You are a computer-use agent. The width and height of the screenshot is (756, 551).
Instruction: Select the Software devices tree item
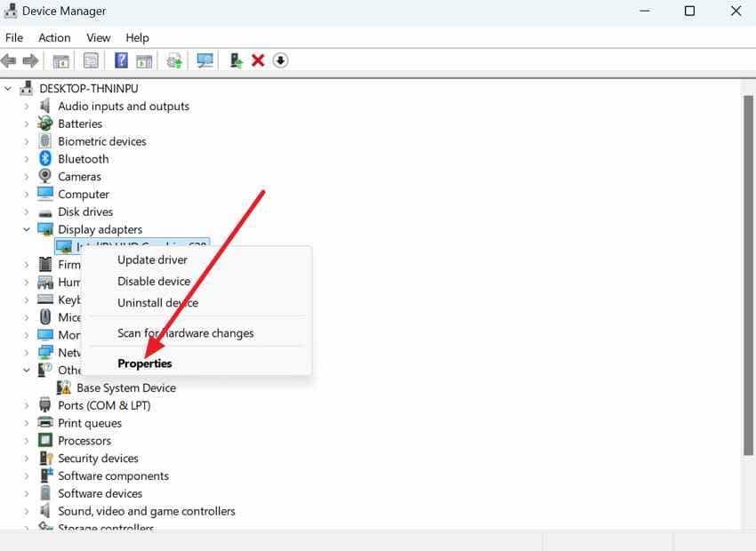(x=100, y=493)
